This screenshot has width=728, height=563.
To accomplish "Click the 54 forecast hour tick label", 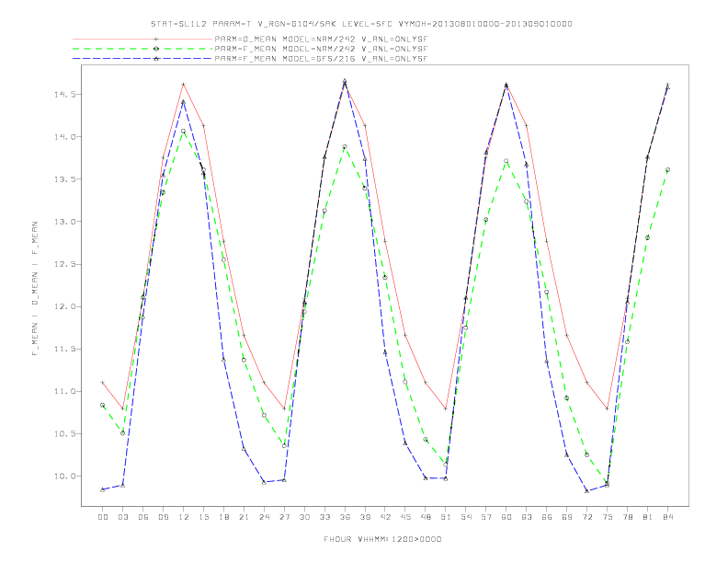I will pyautogui.click(x=466, y=517).
